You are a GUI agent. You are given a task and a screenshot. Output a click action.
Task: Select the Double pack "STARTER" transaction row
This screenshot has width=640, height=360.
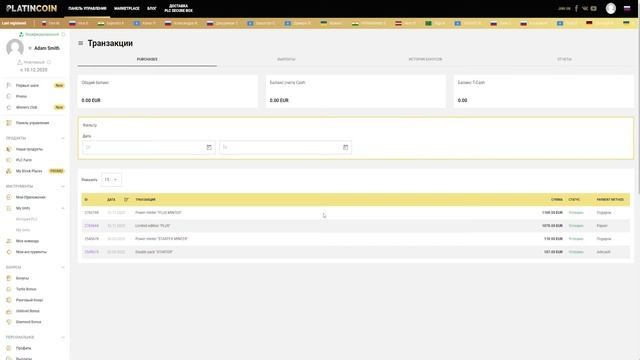pos(356,252)
